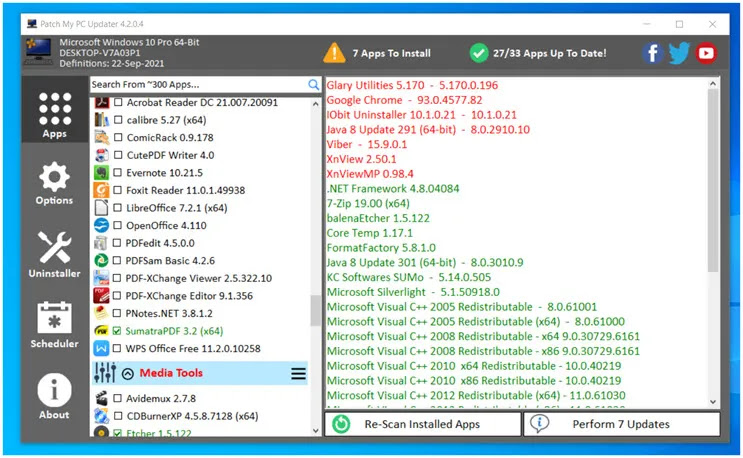The image size is (743, 458).
Task: Select the Viber 15.9.0.1 entry
Action: pos(367,144)
